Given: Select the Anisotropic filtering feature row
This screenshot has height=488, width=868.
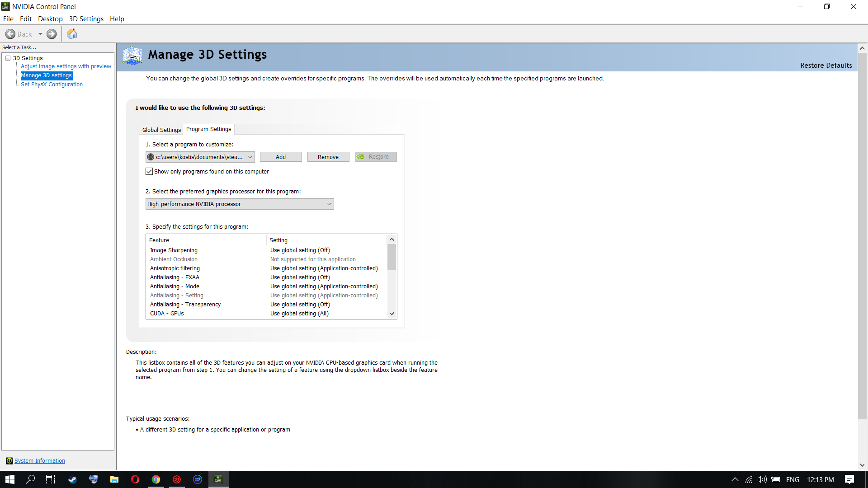Looking at the screenshot, I should click(267, 268).
